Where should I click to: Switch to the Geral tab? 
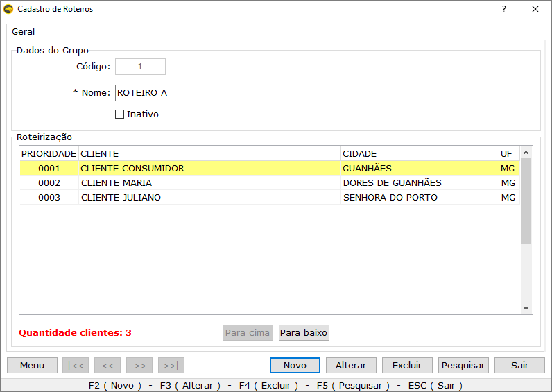[x=24, y=32]
